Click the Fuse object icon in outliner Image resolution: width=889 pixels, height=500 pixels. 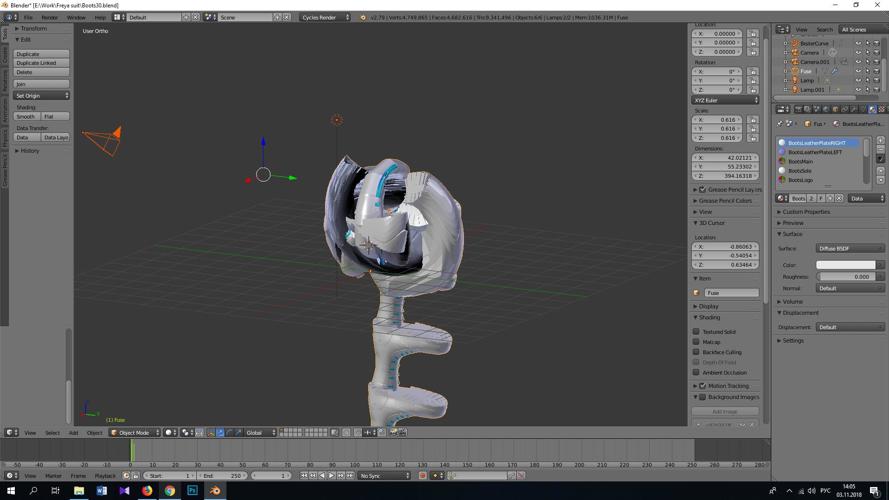795,71
